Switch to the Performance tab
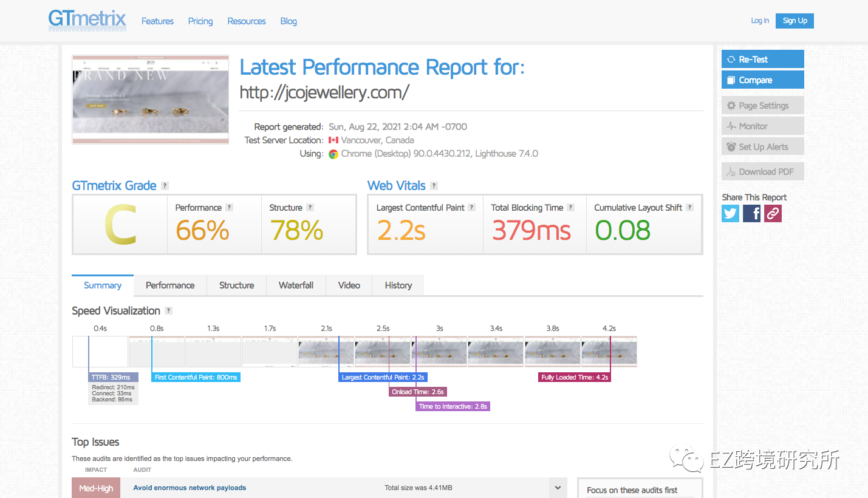 pos(170,285)
